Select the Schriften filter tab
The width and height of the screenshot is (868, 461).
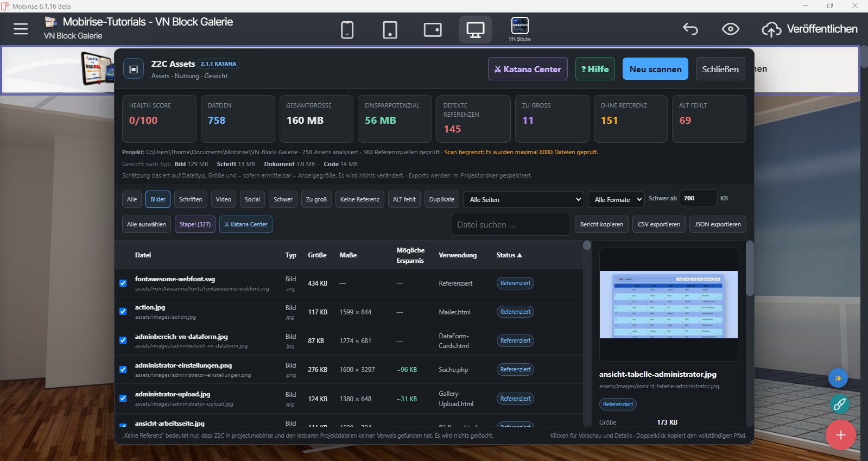[x=191, y=199]
